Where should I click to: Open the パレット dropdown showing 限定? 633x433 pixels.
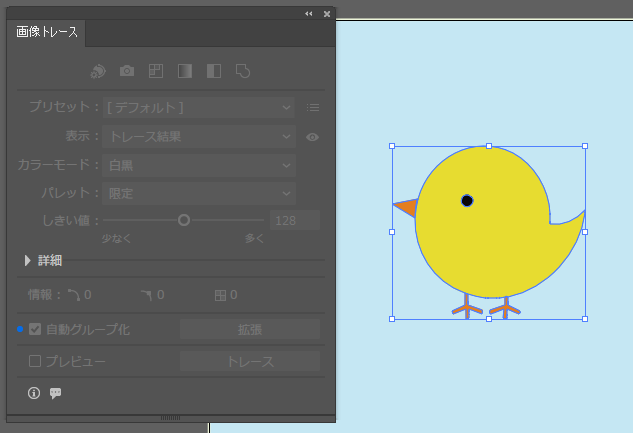(199, 193)
